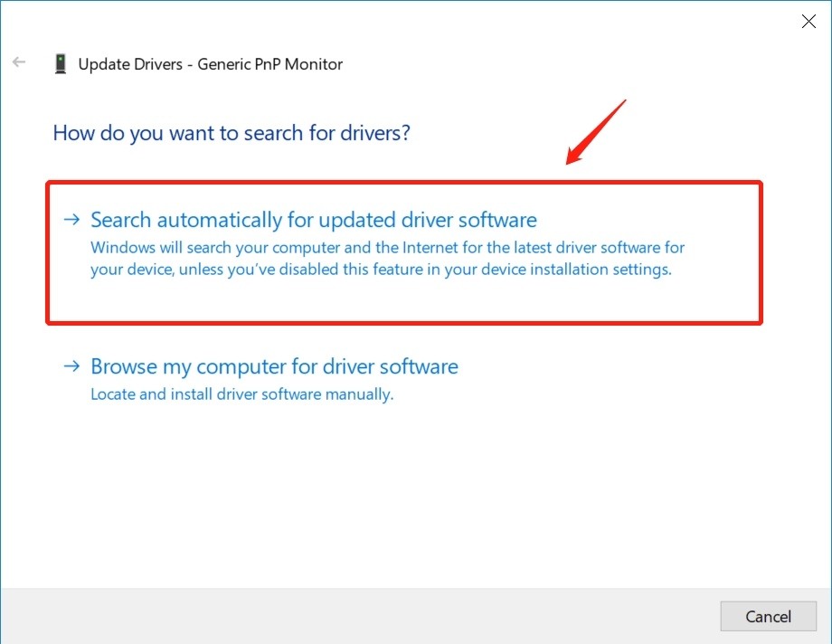Image resolution: width=832 pixels, height=644 pixels.
Task: Click the 'Update Drivers - Generic PnP Monitor' title
Action: [x=210, y=64]
